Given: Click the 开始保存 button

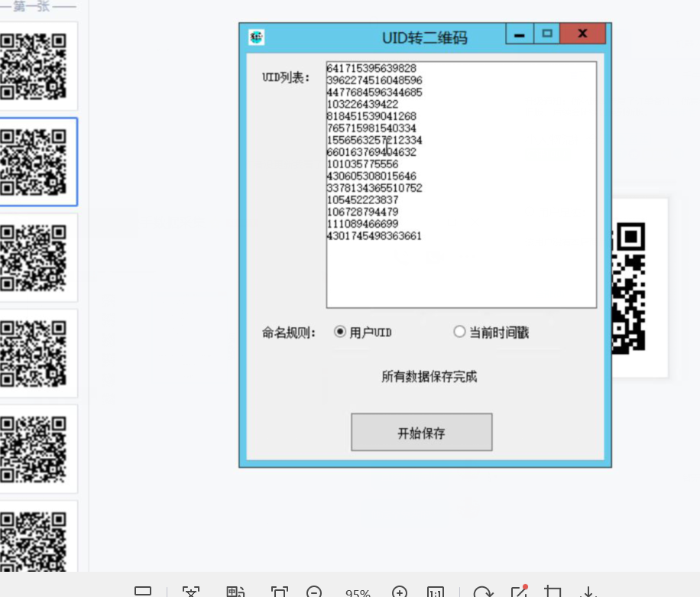Looking at the screenshot, I should coord(421,432).
